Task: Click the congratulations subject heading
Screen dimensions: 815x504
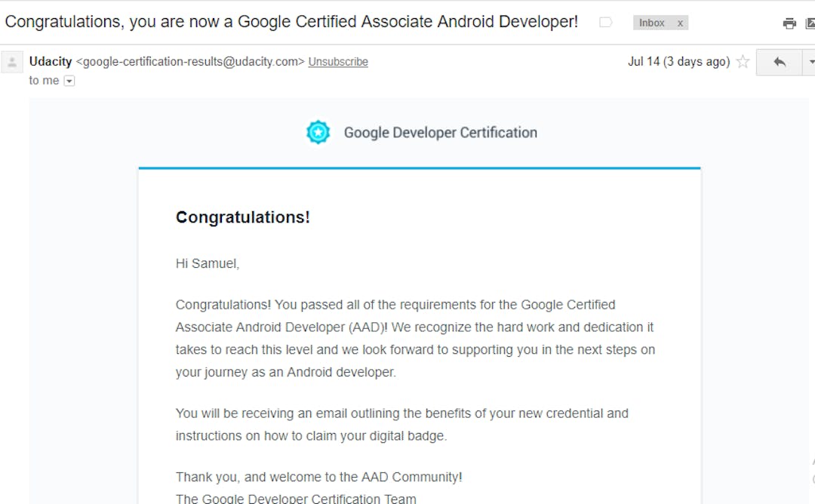Action: coord(291,21)
